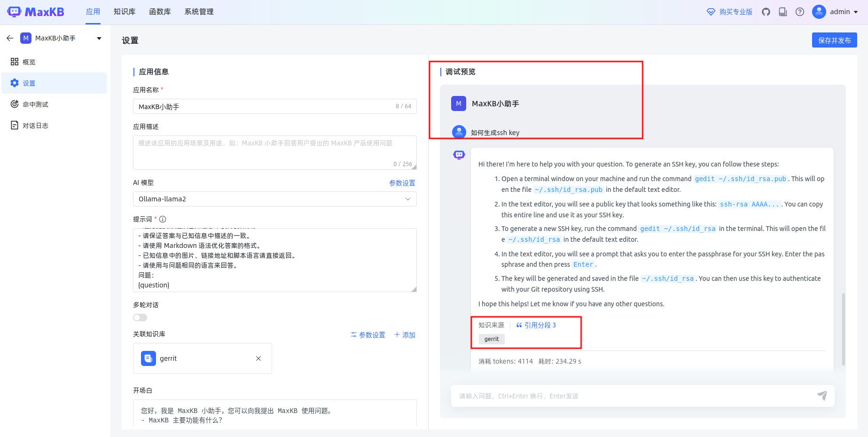Click the 知识来源 label

[491, 325]
